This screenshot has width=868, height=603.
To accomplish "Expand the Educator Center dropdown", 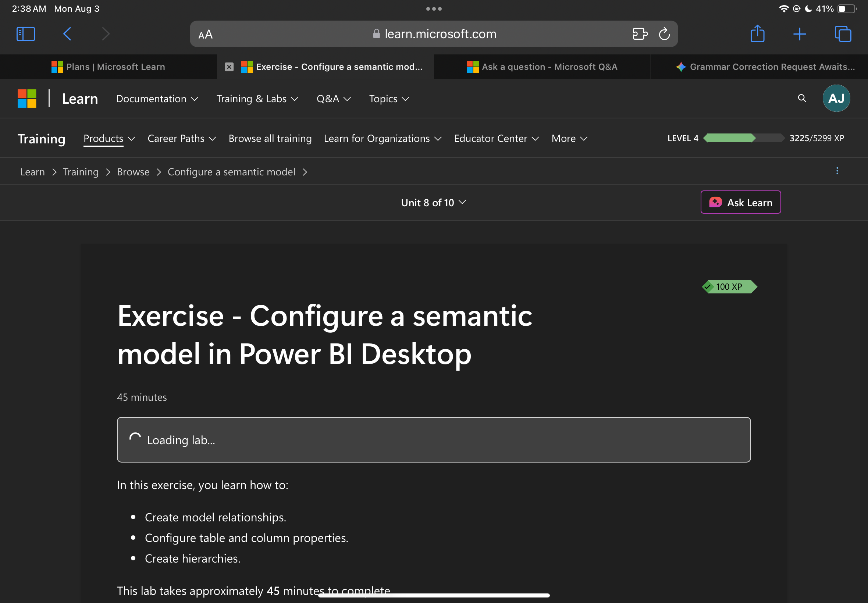I will [497, 139].
